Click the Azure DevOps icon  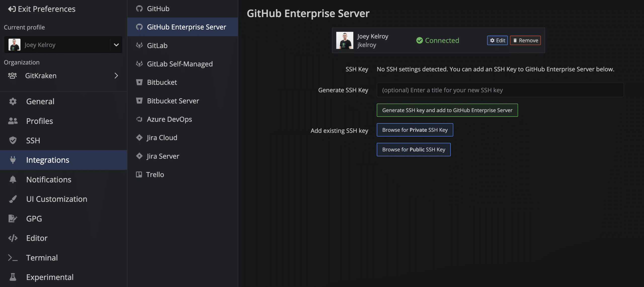pyautogui.click(x=139, y=119)
